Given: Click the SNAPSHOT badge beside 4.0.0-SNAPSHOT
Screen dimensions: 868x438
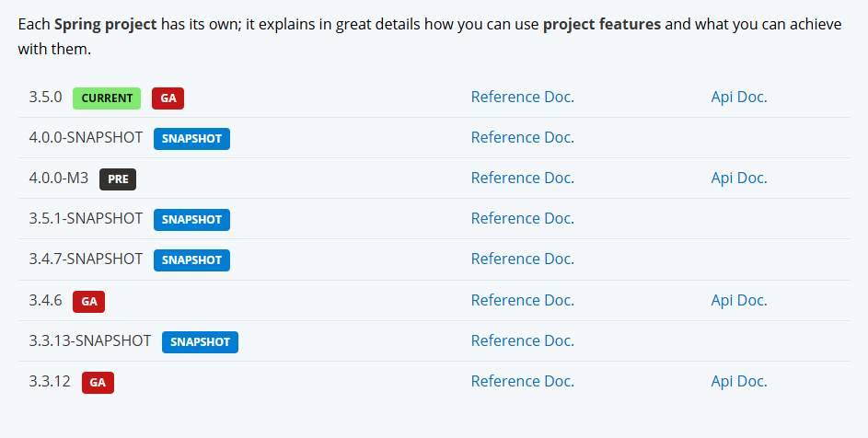Looking at the screenshot, I should click(x=192, y=138).
